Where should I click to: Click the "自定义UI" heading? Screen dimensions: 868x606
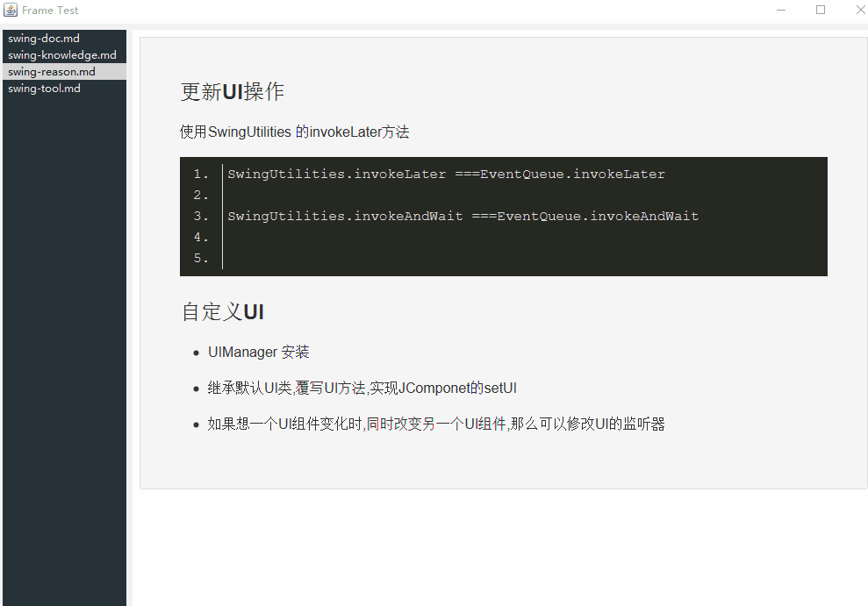click(x=222, y=311)
